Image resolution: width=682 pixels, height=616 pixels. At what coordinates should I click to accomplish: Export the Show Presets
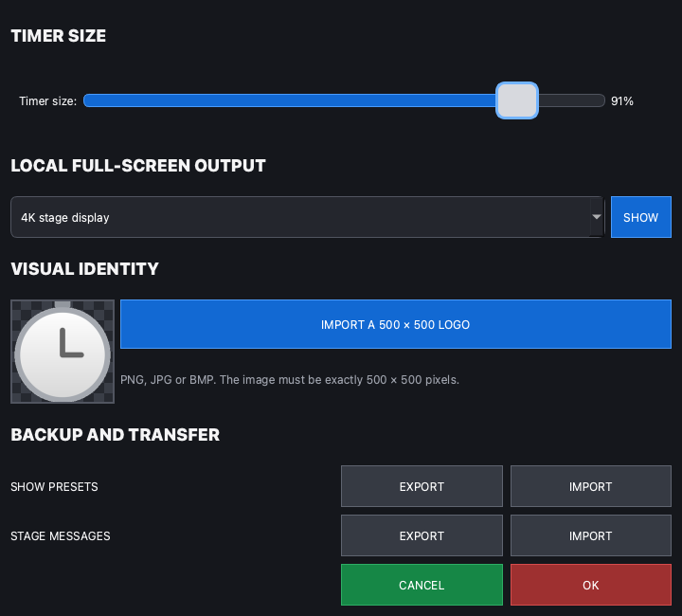pos(422,486)
